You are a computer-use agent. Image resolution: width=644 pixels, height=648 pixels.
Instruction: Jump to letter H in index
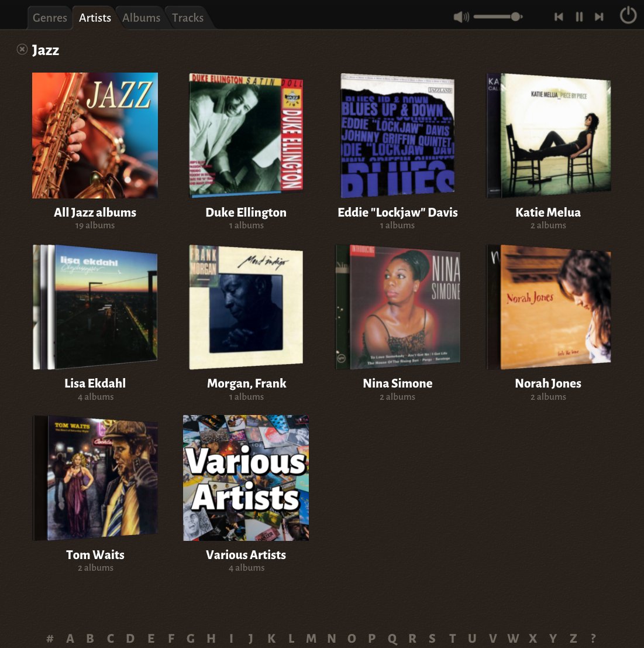coord(211,639)
